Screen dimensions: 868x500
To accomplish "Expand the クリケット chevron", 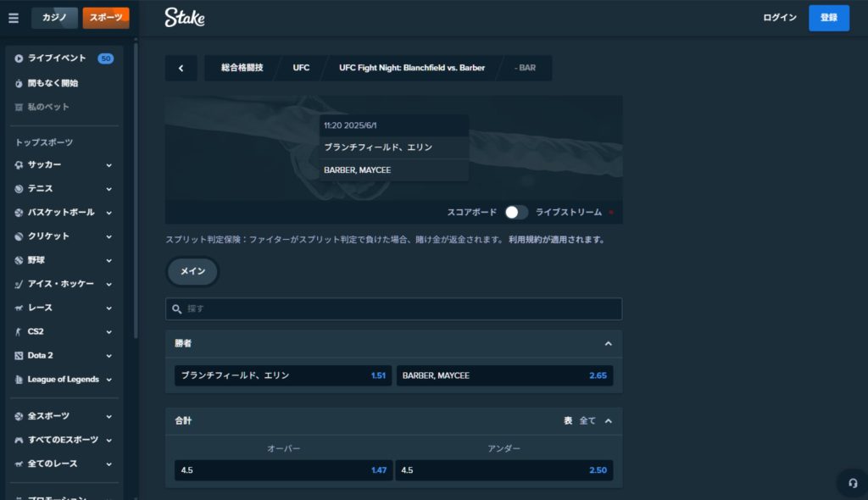I will click(x=109, y=236).
